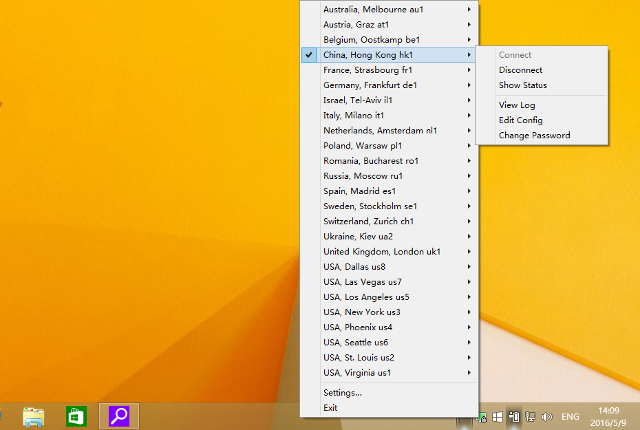Select Switzerland, Zurich ch1 server

click(x=389, y=221)
